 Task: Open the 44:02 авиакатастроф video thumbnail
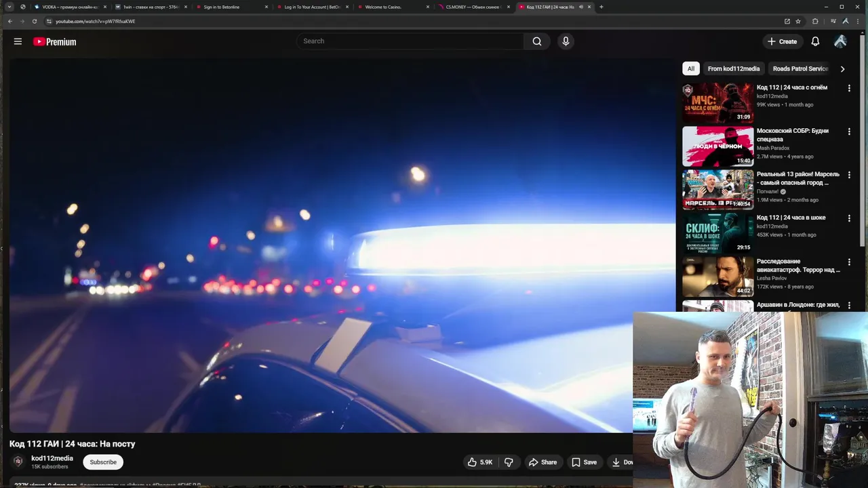click(717, 277)
